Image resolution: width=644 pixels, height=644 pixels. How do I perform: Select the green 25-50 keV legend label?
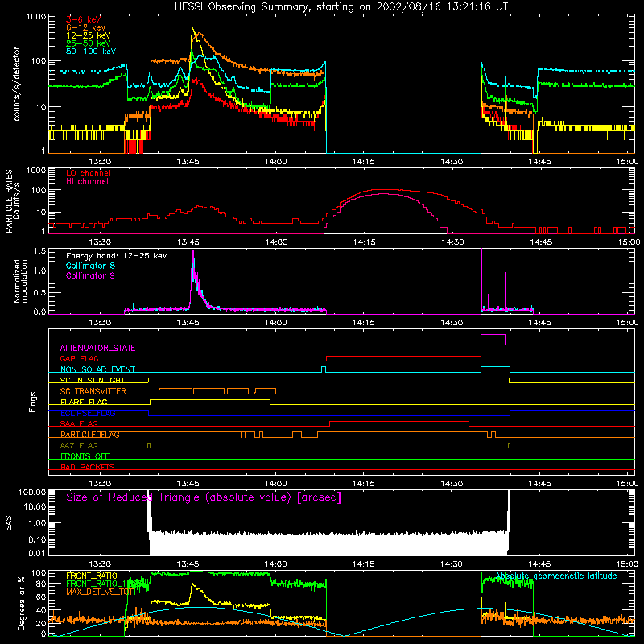point(89,43)
